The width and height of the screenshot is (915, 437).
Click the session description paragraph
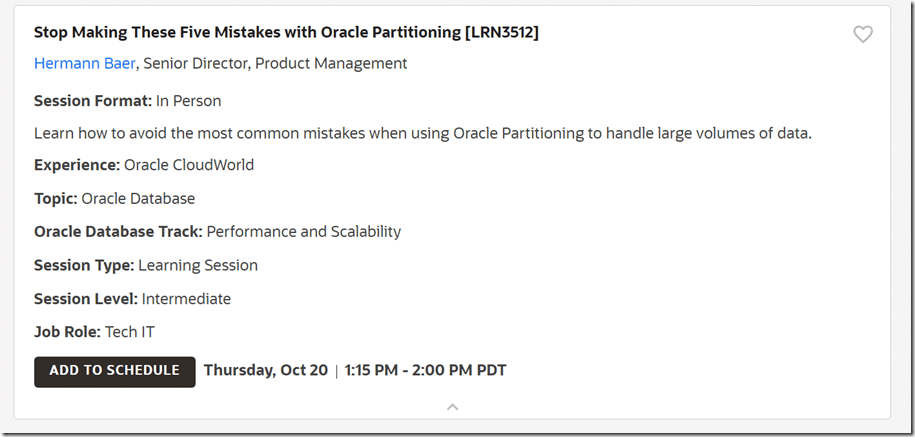[x=422, y=133]
